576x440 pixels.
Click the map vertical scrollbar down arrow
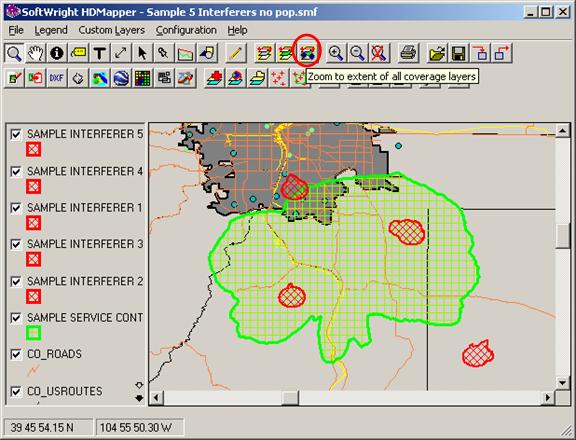[562, 383]
